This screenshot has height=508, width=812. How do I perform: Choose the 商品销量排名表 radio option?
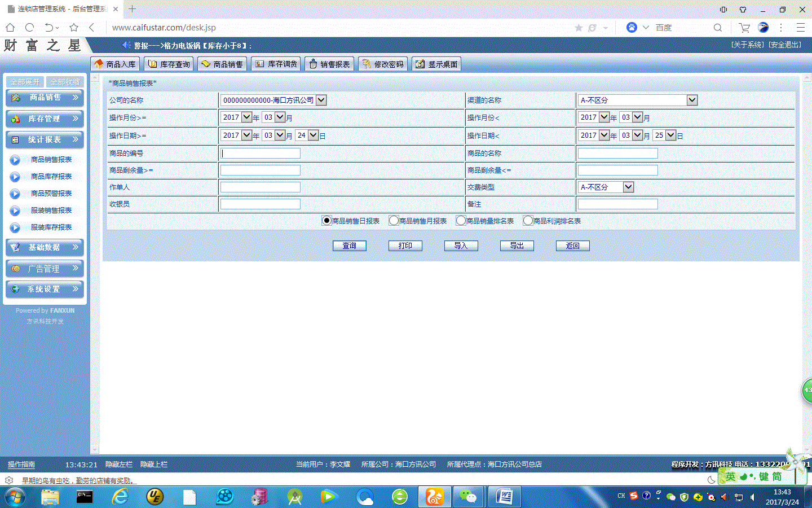pos(461,221)
